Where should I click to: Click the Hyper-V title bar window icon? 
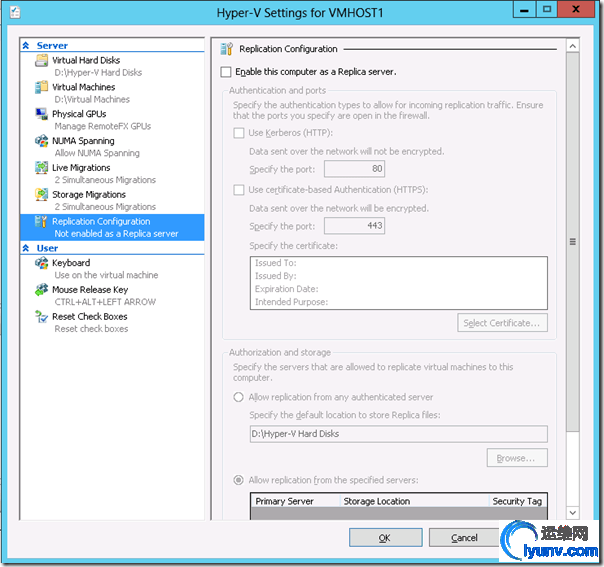pyautogui.click(x=15, y=12)
